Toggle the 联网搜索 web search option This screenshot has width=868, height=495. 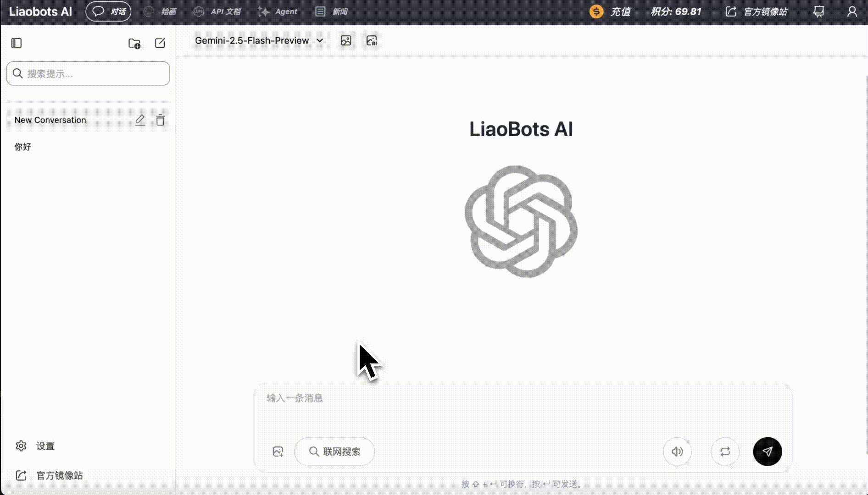[x=334, y=451]
